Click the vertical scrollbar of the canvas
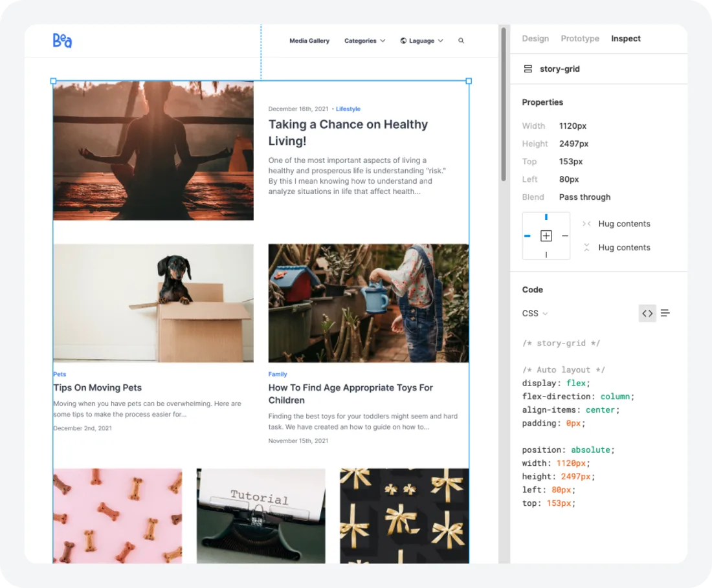Viewport: 712px width, 588px height. (x=503, y=104)
